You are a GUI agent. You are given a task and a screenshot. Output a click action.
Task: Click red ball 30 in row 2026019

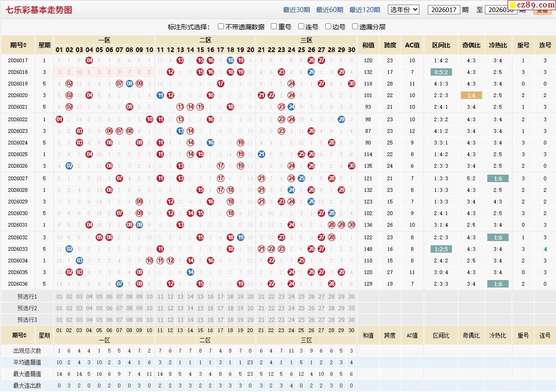[x=352, y=84]
